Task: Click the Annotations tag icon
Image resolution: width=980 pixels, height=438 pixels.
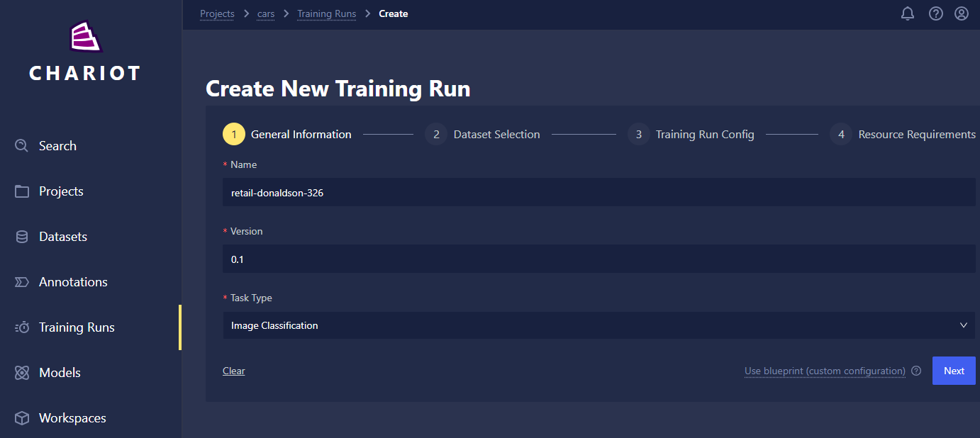Action: (x=22, y=282)
